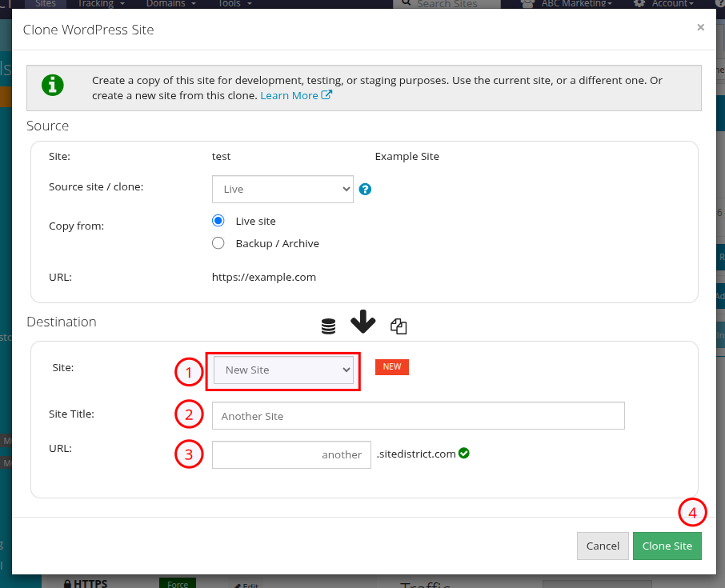This screenshot has height=588, width=725.
Task: Close the Clone WordPress Site dialog
Action: [x=700, y=28]
